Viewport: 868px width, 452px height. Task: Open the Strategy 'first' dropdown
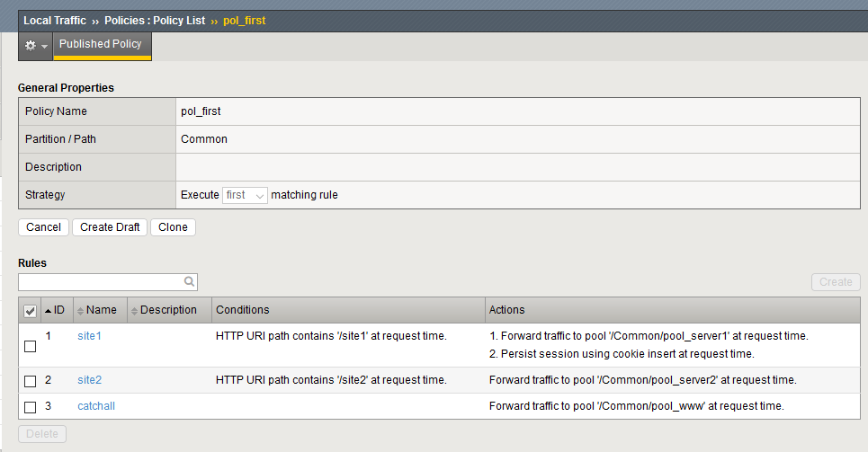tap(245, 195)
